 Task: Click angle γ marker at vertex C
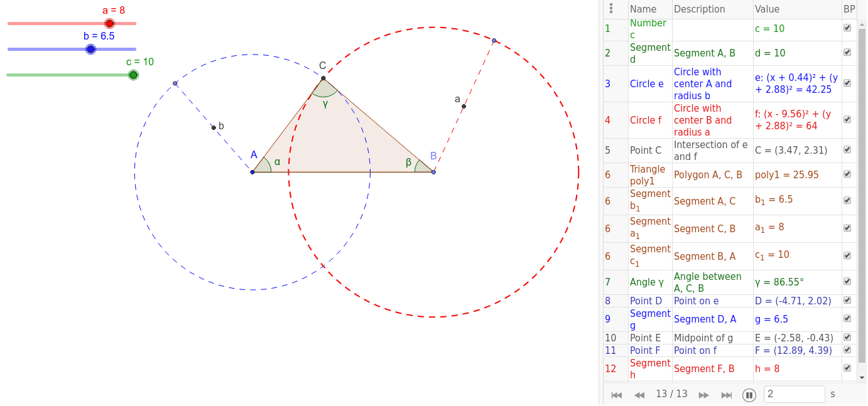point(325,90)
